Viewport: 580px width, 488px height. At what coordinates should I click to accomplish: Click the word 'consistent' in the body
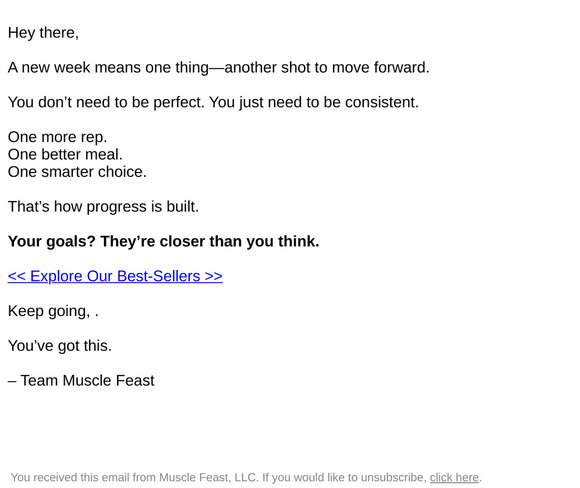click(x=380, y=102)
